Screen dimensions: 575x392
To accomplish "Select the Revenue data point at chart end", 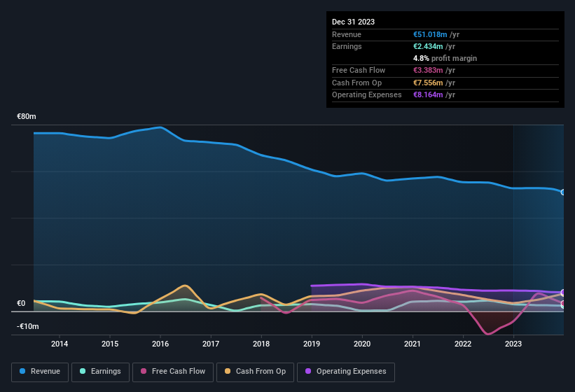I will pos(563,192).
